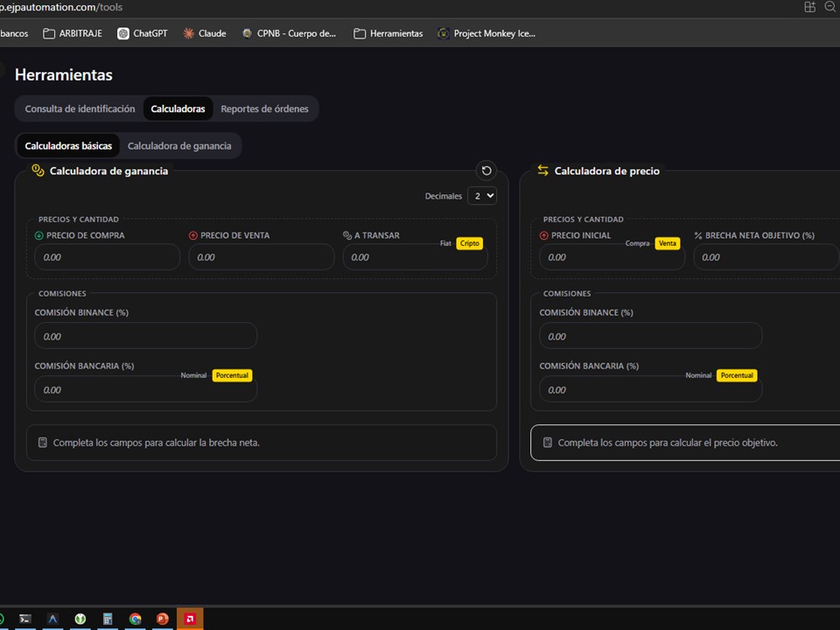Toggle A transar to Cripto
840x630 pixels.
tap(469, 243)
